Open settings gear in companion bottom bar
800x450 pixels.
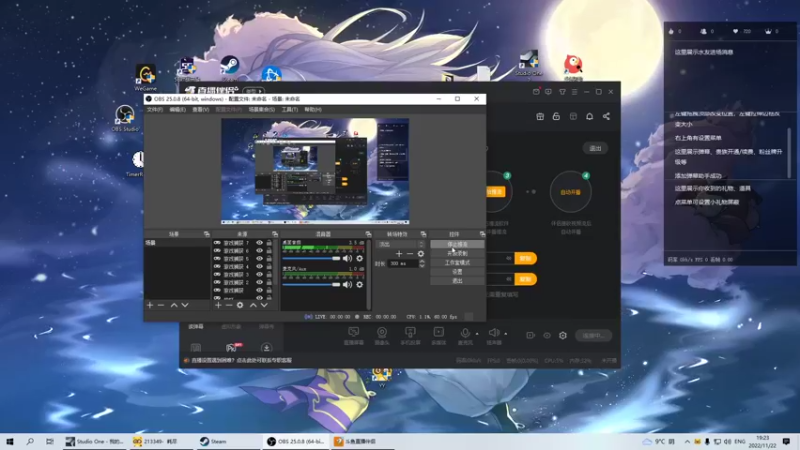tap(563, 335)
